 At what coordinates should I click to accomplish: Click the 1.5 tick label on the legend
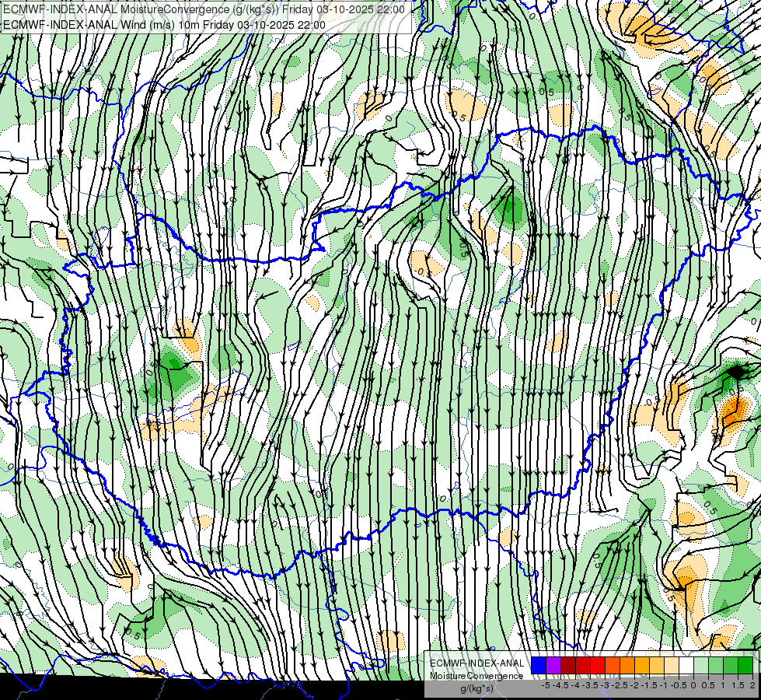click(x=738, y=685)
